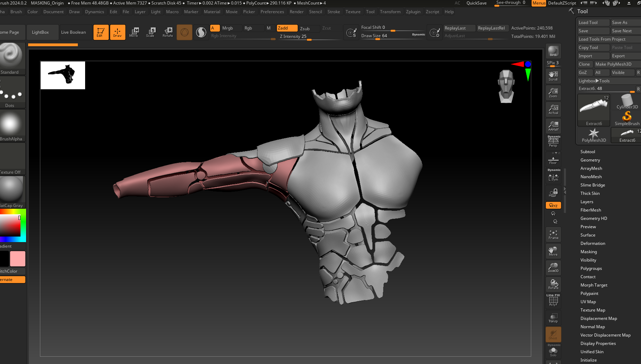Expand the Masking section
The height and width of the screenshot is (364, 641).
click(589, 252)
